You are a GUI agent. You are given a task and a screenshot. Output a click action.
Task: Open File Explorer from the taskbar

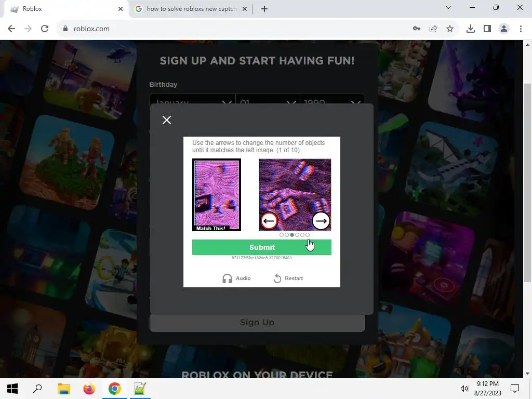click(x=63, y=389)
